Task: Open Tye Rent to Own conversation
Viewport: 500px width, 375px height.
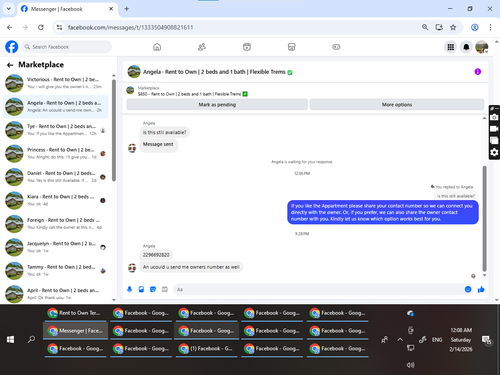Action: coord(55,130)
